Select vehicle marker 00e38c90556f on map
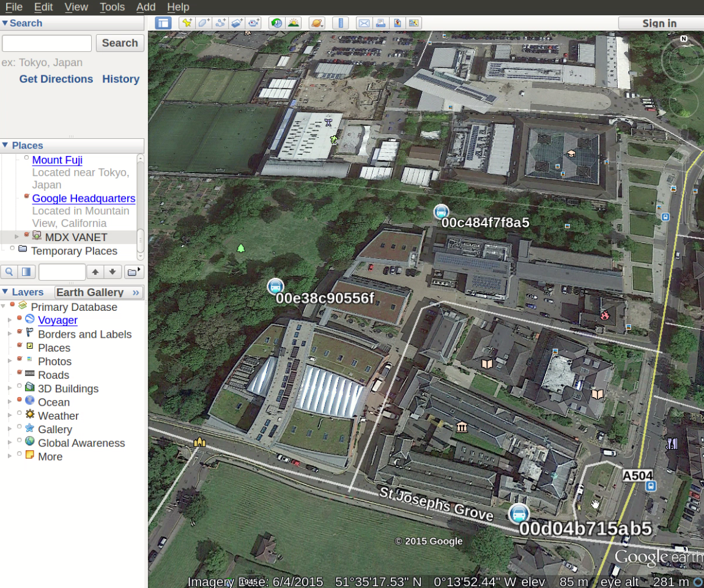Image resolution: width=704 pixels, height=588 pixels. click(275, 286)
